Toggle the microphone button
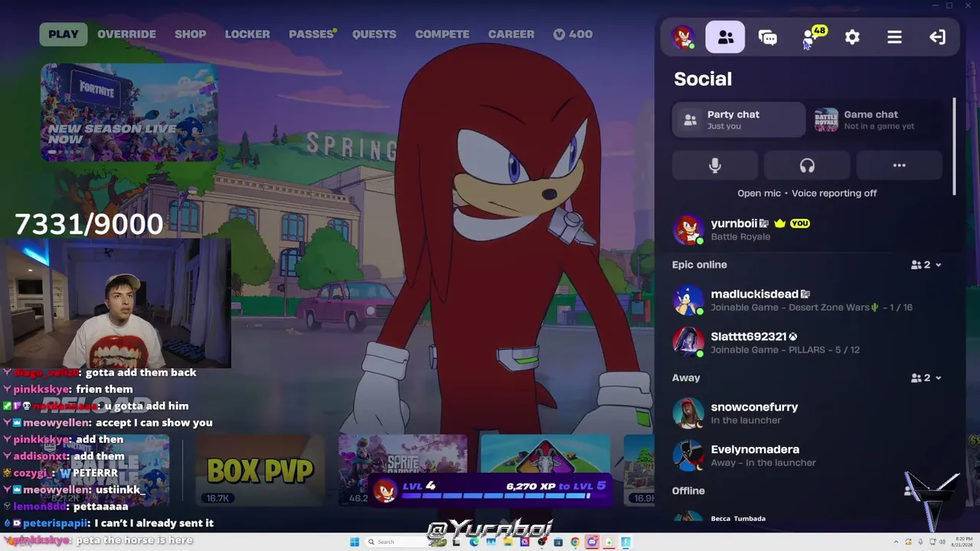 pos(715,165)
